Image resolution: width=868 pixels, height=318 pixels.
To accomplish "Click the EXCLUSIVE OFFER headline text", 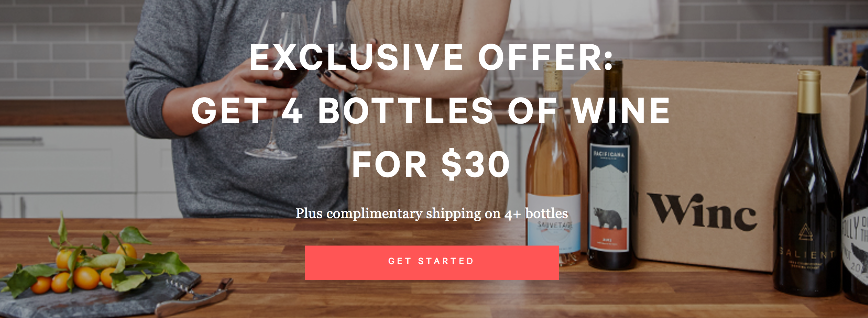I will [x=431, y=57].
